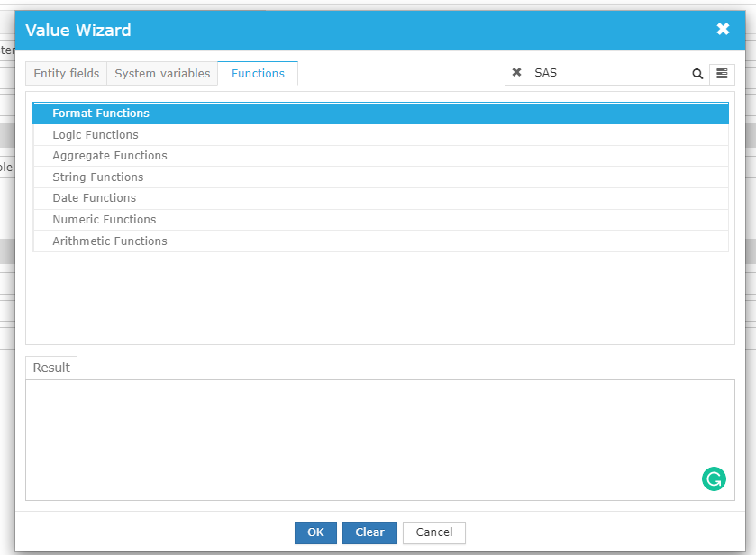Image resolution: width=756 pixels, height=555 pixels.
Task: Clear the SAS search text
Action: (516, 73)
